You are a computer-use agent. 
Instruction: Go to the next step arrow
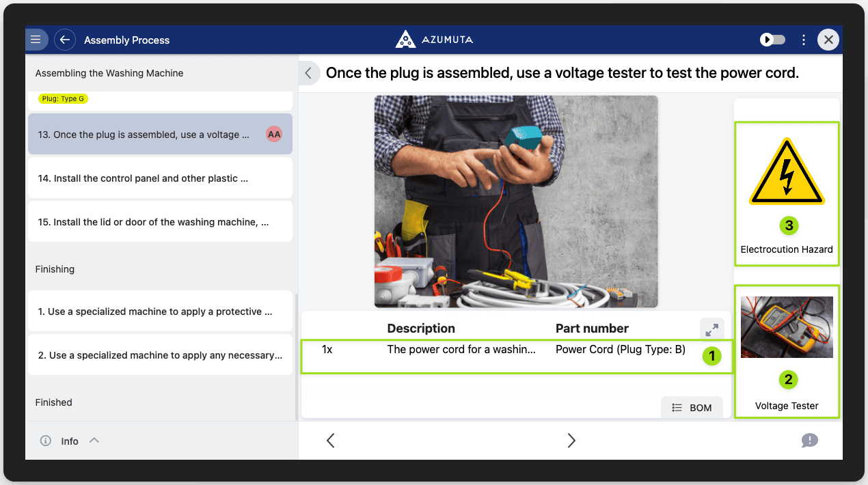(x=571, y=441)
